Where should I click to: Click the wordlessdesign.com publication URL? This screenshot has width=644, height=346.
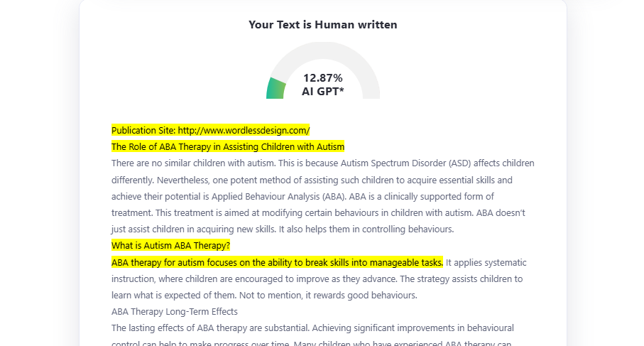(244, 130)
